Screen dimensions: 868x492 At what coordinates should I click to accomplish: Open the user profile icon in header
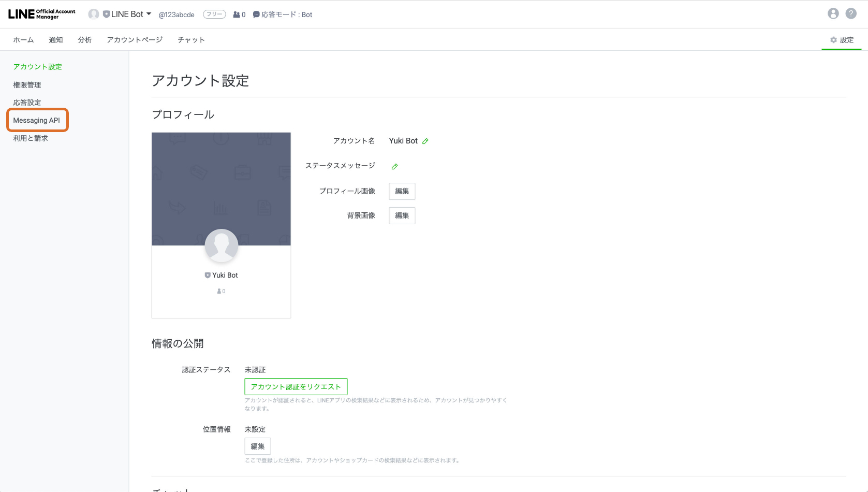coord(833,14)
